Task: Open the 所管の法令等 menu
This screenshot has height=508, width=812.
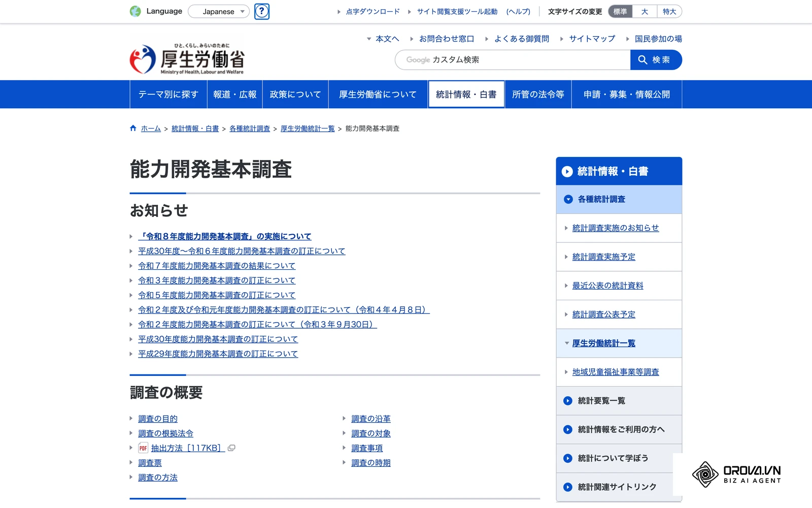Action: coord(538,94)
